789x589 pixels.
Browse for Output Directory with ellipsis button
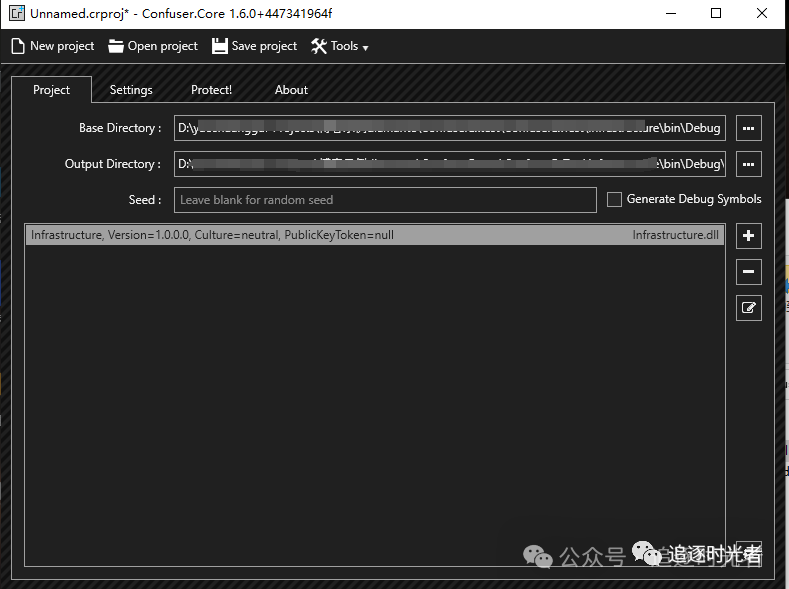tap(748, 164)
